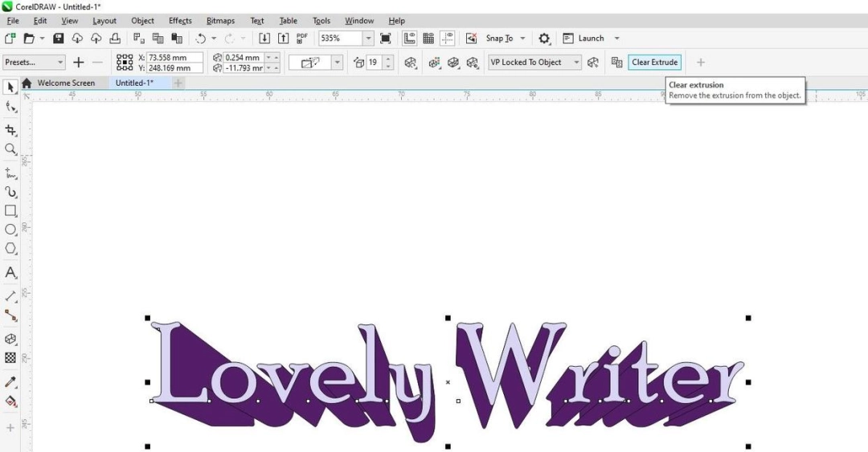Open the Effects menu
Screen dimensions: 868x452
[180, 20]
